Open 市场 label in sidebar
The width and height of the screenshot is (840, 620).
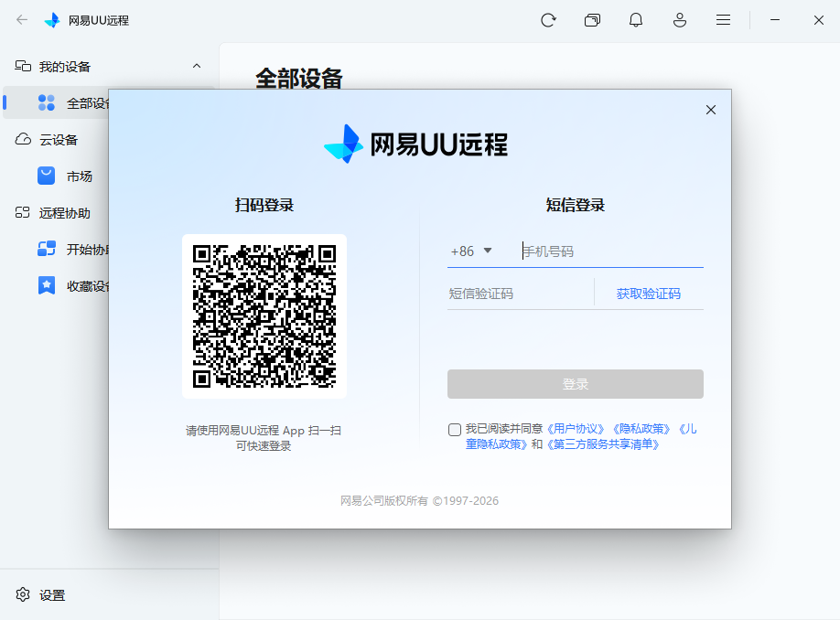pyautogui.click(x=80, y=176)
